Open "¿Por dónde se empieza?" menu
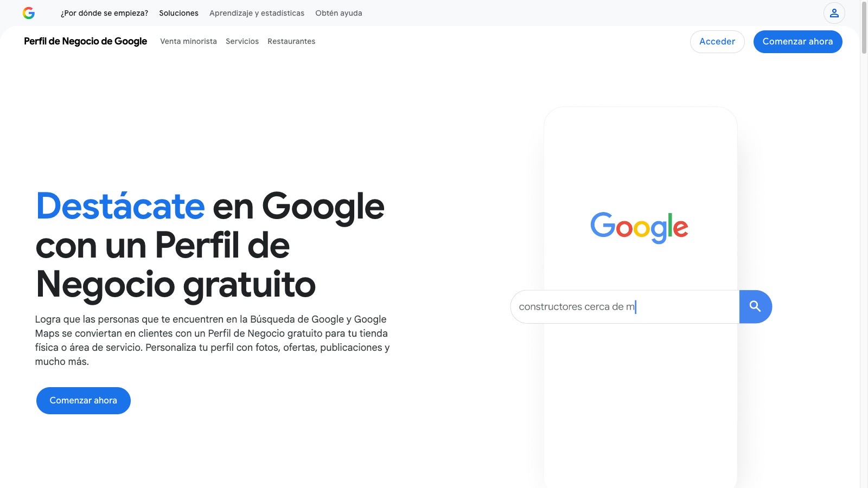The width and height of the screenshot is (868, 488). tap(104, 13)
